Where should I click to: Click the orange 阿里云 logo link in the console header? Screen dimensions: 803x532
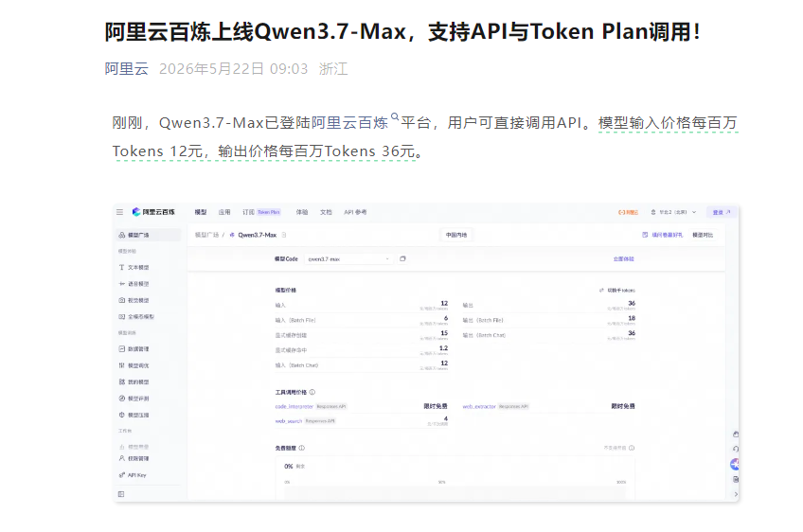point(629,212)
